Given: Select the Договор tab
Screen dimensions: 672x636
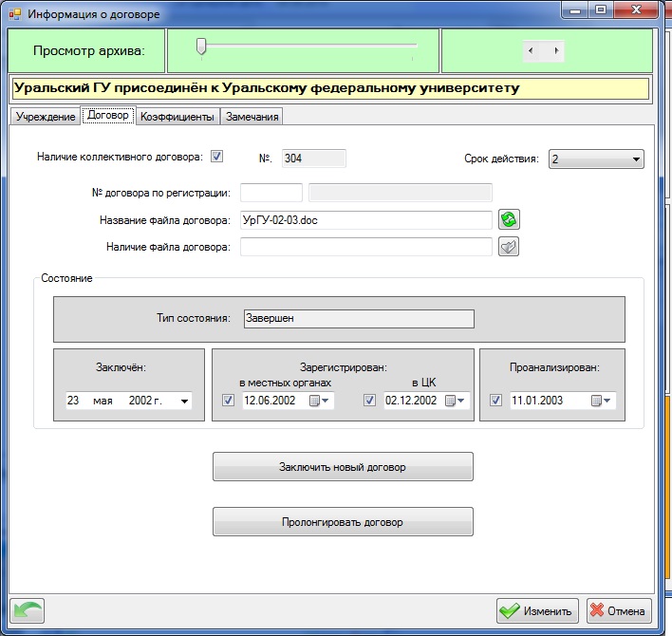Looking at the screenshot, I should point(108,115).
